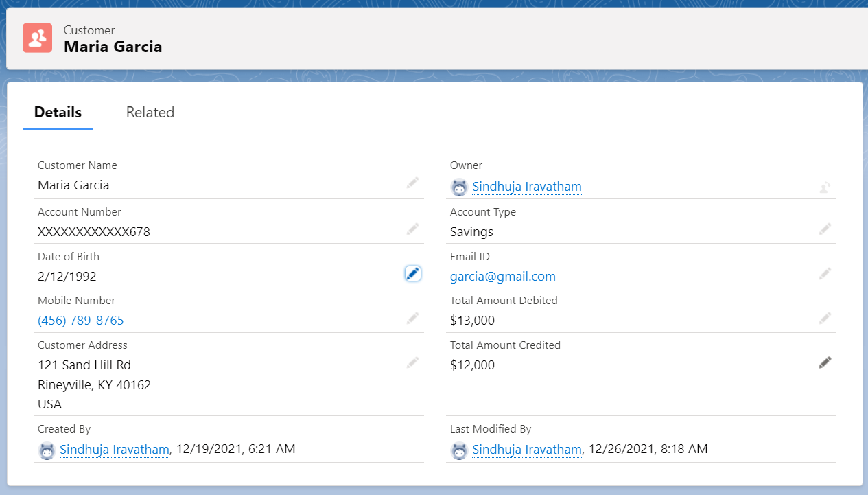The height and width of the screenshot is (495, 868).
Task: Select the Details tab
Action: [x=58, y=113]
